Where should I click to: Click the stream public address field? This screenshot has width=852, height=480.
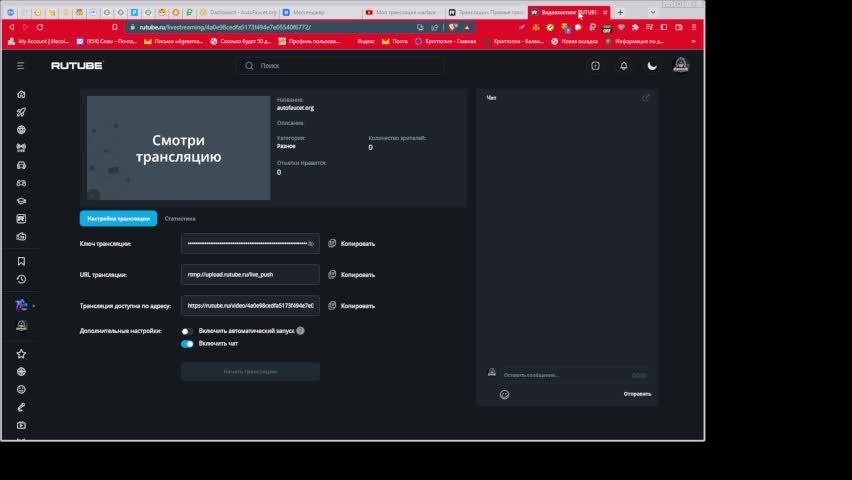(x=250, y=306)
